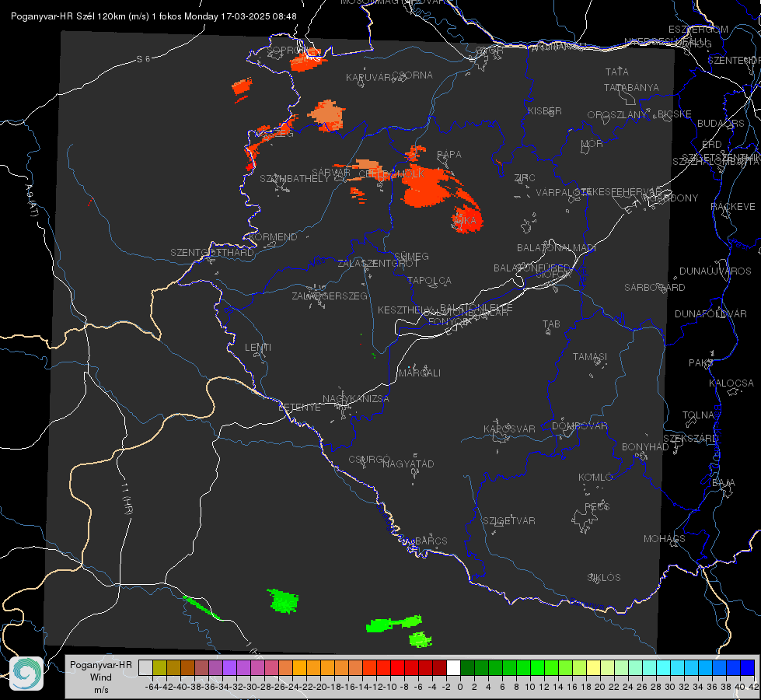Click the MOR town label
Viewport: 761px width, 700px height.
coord(592,144)
